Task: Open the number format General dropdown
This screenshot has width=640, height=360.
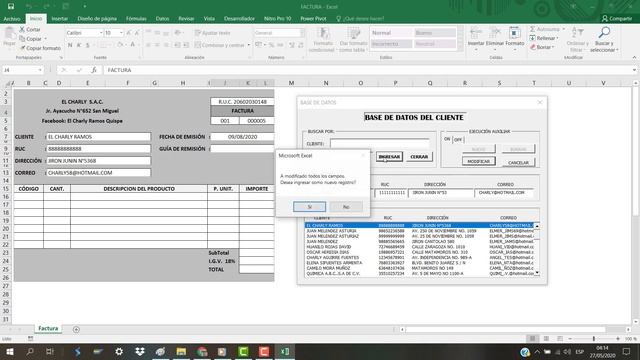Action: pyautogui.click(x=302, y=33)
